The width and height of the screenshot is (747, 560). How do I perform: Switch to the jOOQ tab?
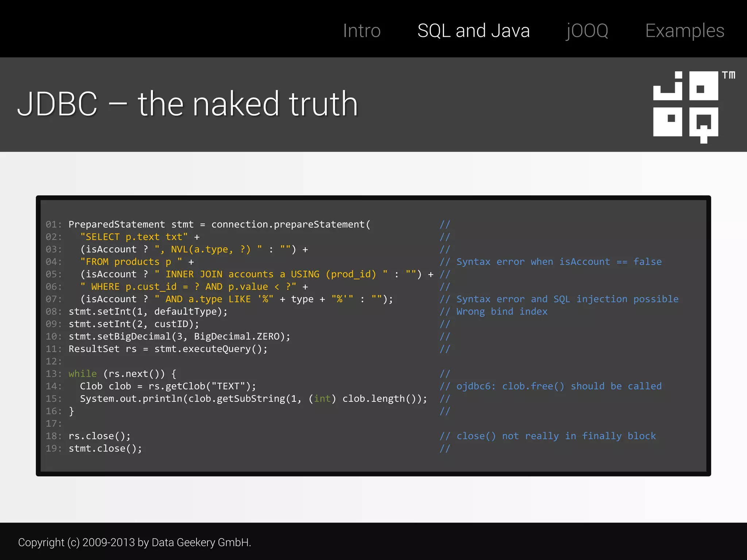[587, 31]
